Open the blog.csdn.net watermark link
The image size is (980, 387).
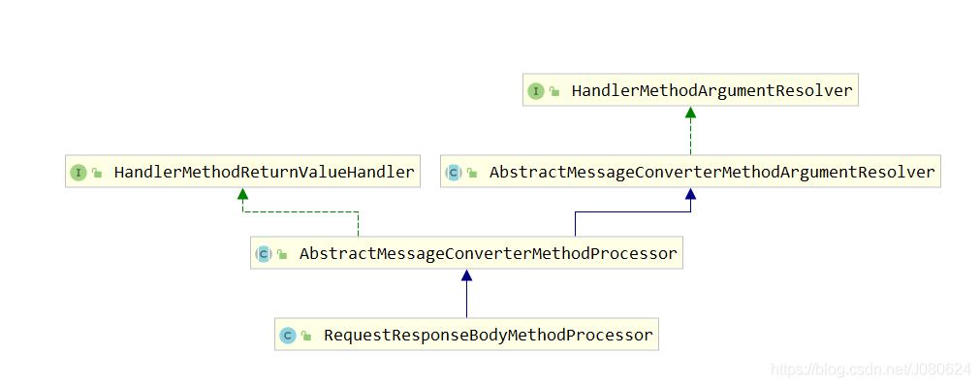870,370
